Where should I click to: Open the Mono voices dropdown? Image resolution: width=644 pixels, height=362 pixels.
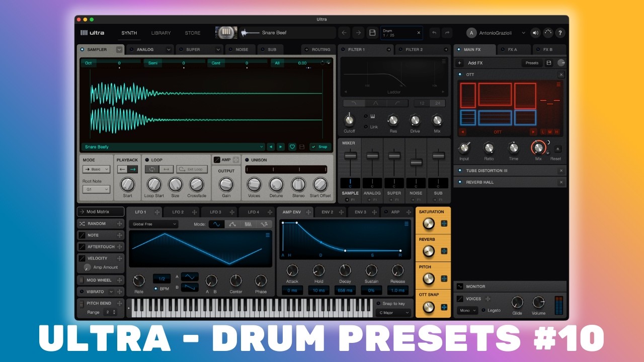tap(467, 310)
